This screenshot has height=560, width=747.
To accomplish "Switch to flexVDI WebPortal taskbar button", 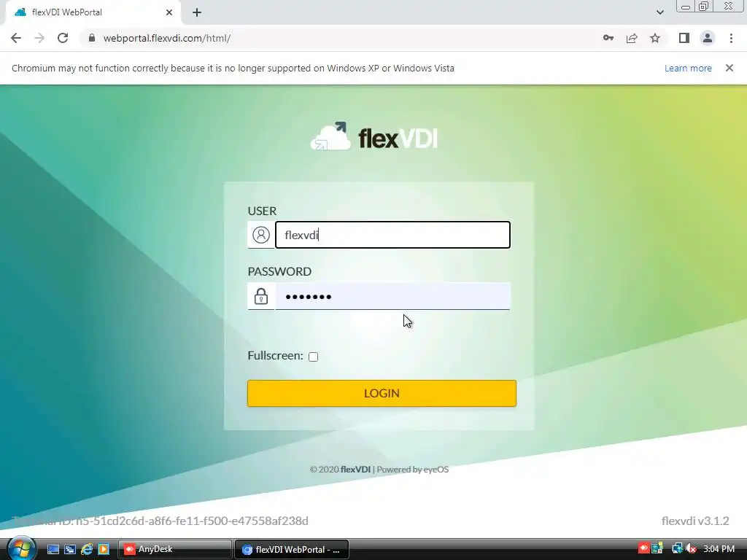I will click(292, 550).
